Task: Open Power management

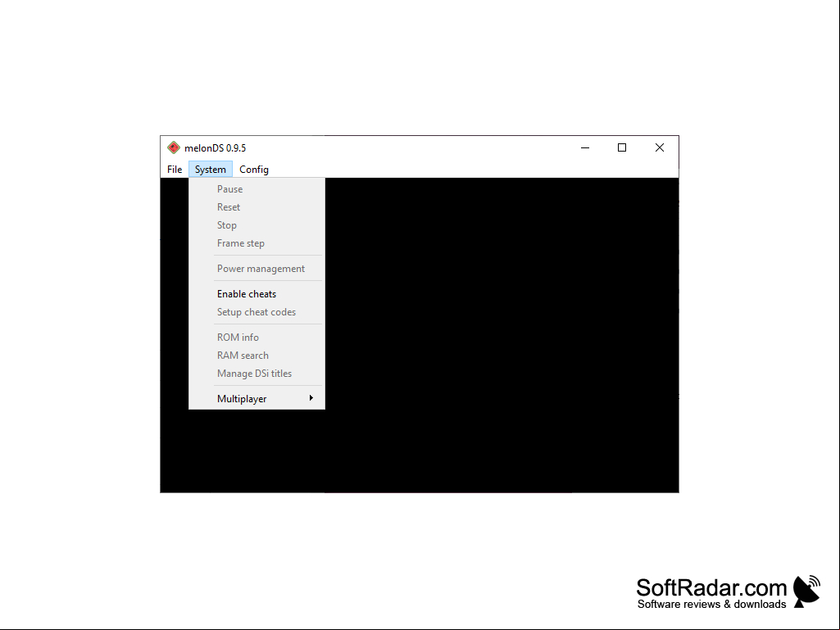Action: tap(257, 269)
